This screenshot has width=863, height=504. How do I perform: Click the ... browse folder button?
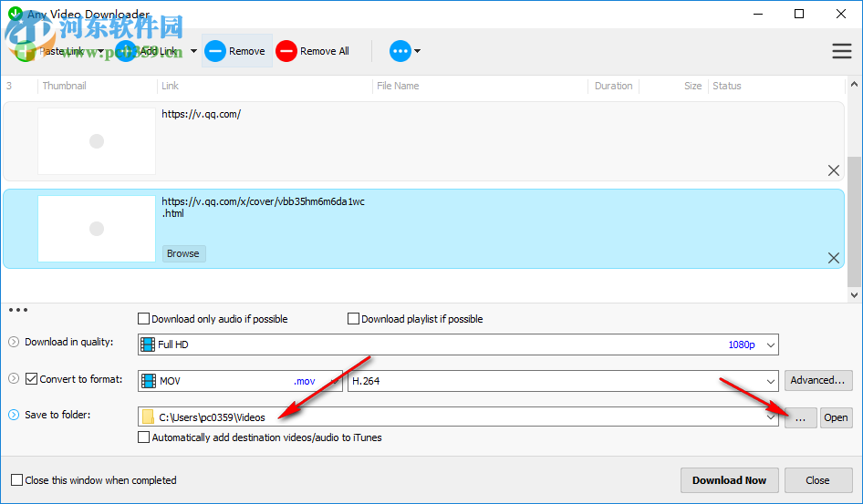tap(800, 417)
